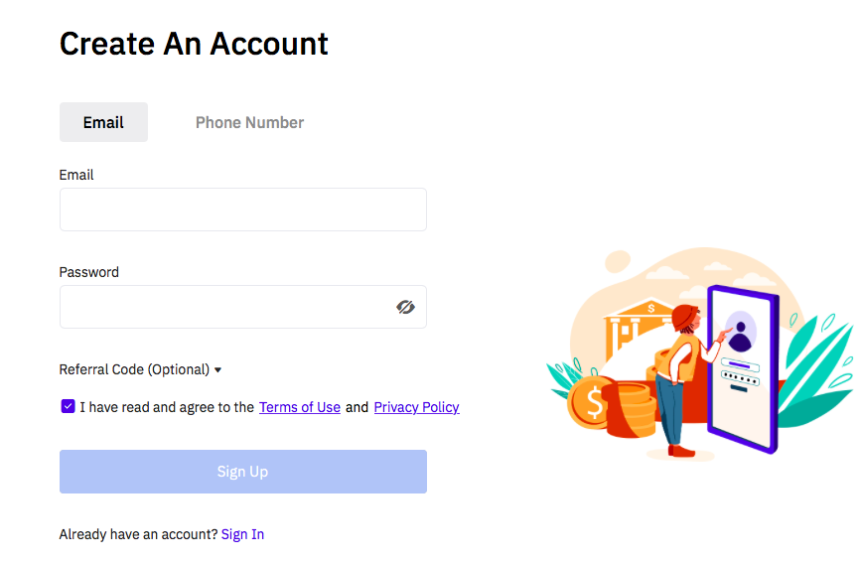860x563 pixels.
Task: Uncheck the terms agreement checkbox
Action: pos(68,406)
